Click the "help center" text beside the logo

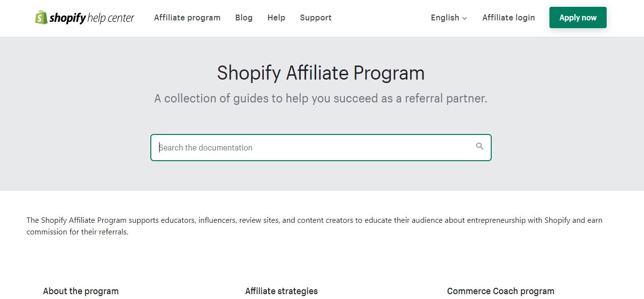pos(111,18)
